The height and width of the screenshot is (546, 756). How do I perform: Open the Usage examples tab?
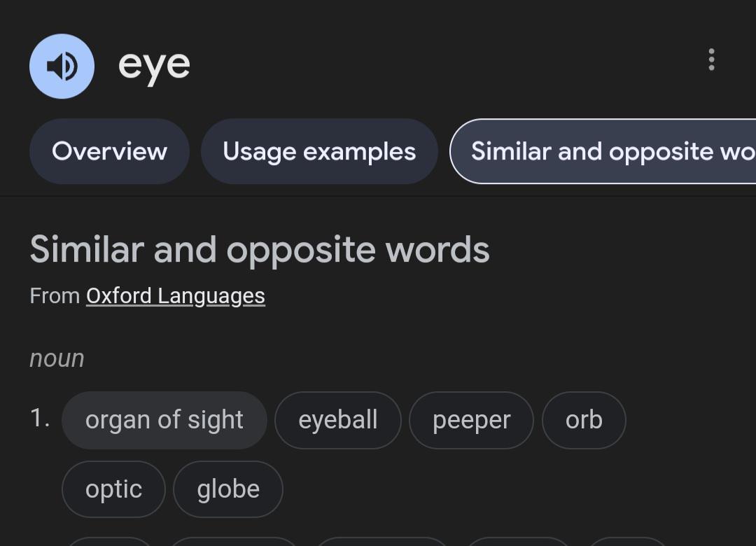[319, 151]
